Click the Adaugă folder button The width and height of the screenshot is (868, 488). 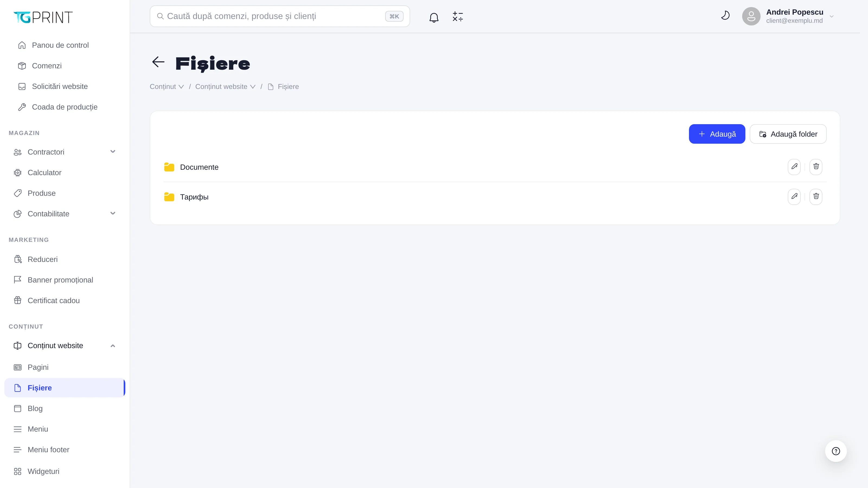tap(788, 134)
